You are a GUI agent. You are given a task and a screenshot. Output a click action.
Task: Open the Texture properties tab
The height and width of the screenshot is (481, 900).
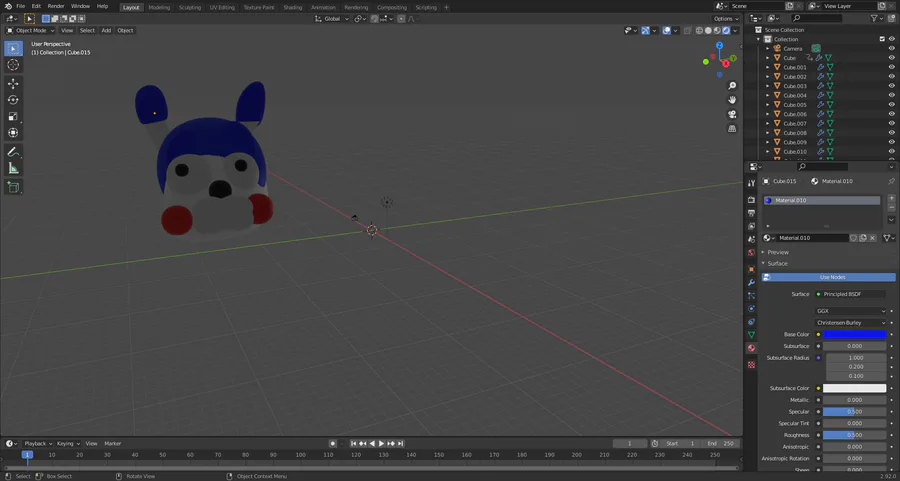[x=751, y=364]
